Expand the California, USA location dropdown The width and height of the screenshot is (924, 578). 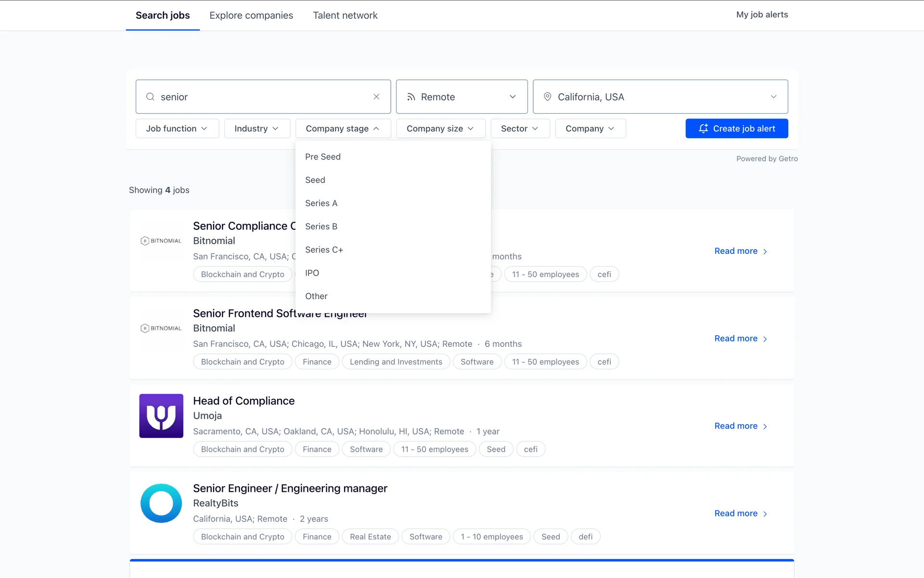[773, 97]
